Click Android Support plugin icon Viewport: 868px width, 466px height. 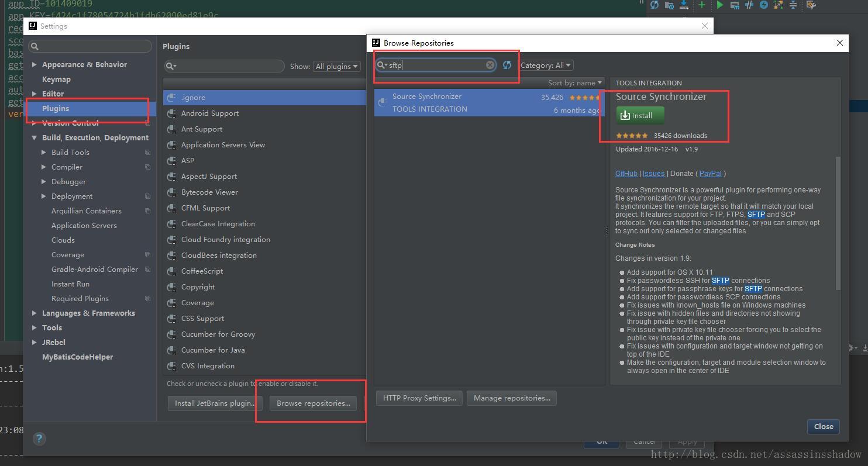pyautogui.click(x=171, y=113)
